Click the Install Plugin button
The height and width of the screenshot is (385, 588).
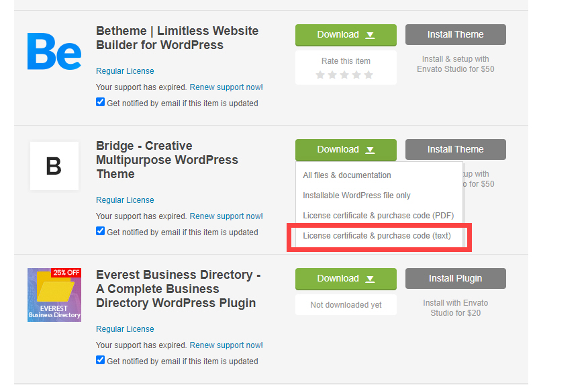click(x=456, y=278)
